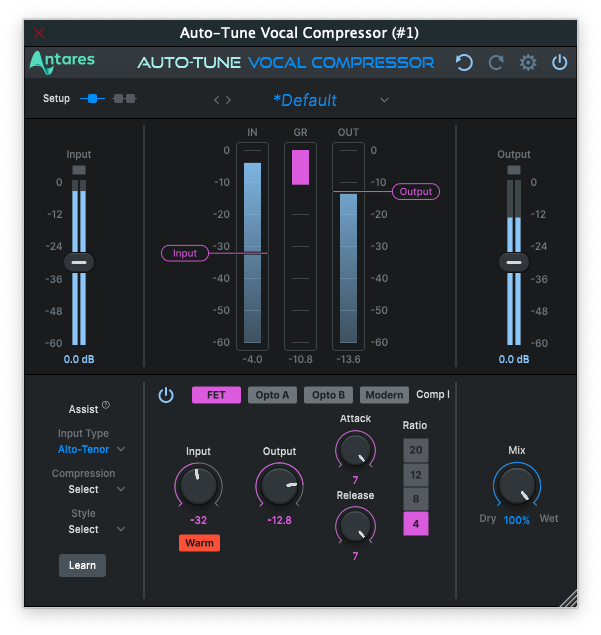The height and width of the screenshot is (635, 601).
Task: Click the Output knob value -12.8
Action: (279, 520)
